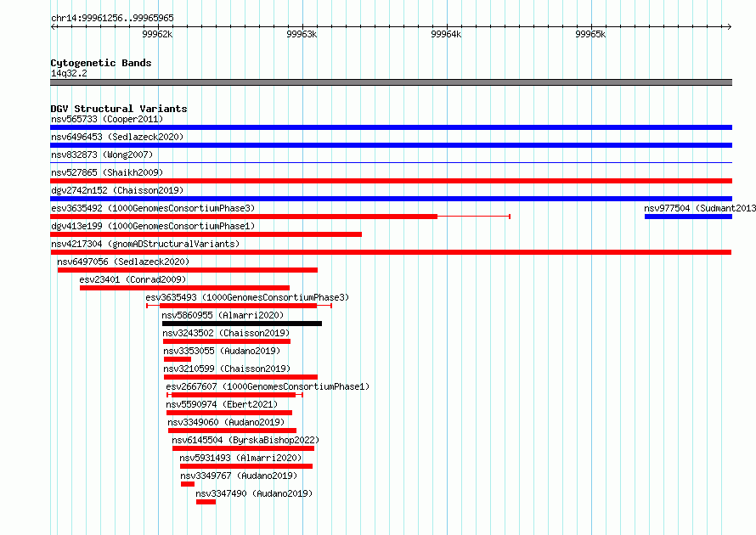Click the 99965k ruler tick label
This screenshot has width=756, height=535.
click(x=590, y=34)
